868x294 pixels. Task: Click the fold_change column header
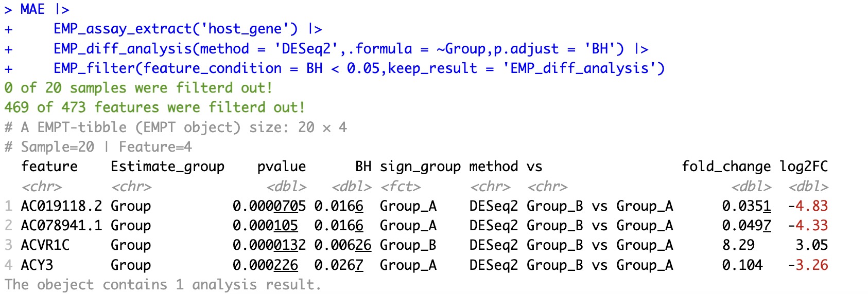click(x=726, y=167)
